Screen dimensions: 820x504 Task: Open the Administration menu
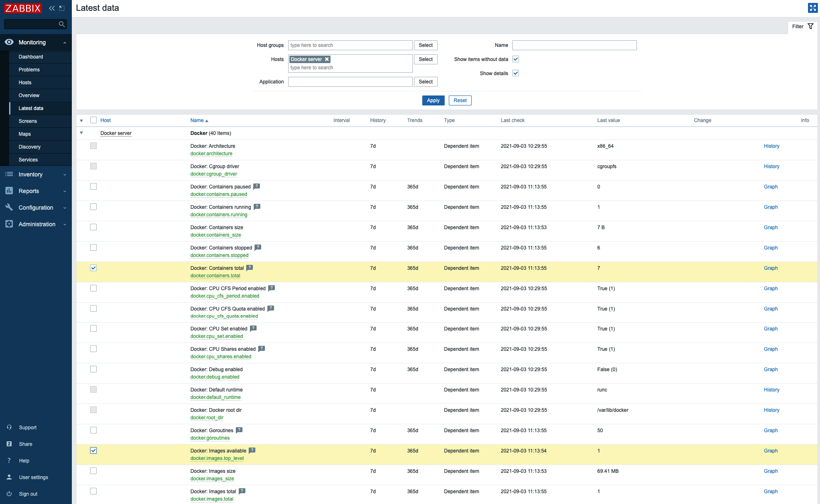point(37,224)
